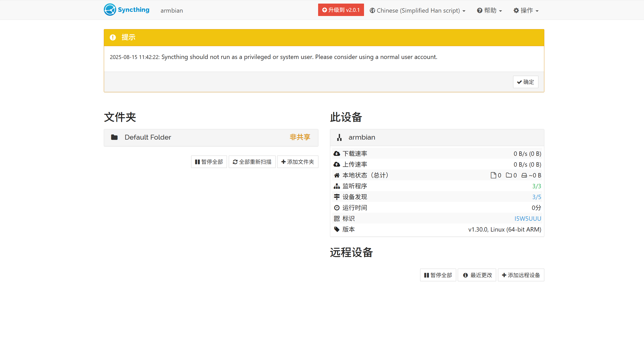
Task: Collapse the armbian device panel header
Action: 437,138
